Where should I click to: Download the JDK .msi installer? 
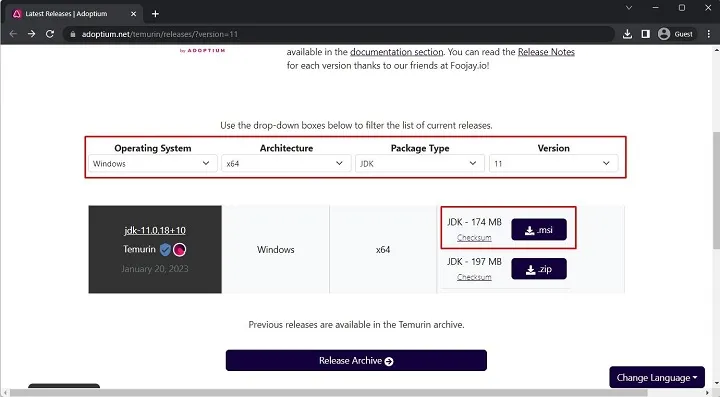(539, 229)
